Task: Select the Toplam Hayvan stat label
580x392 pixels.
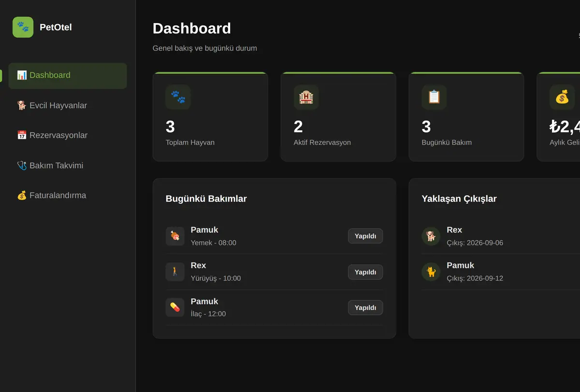Action: 190,143
